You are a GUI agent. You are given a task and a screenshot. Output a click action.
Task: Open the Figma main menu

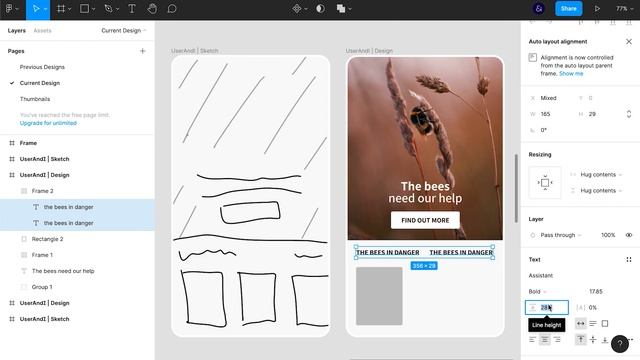coord(9,9)
